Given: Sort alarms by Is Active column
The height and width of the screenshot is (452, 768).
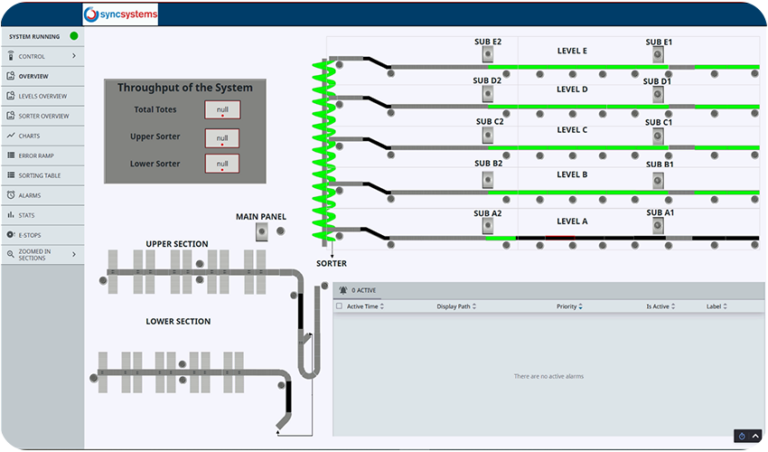Looking at the screenshot, I should [x=660, y=306].
